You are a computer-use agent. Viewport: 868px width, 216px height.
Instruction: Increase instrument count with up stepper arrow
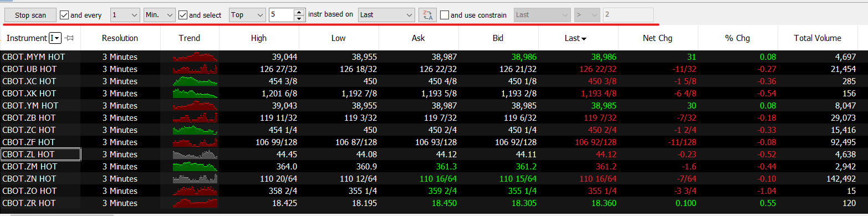pos(299,12)
